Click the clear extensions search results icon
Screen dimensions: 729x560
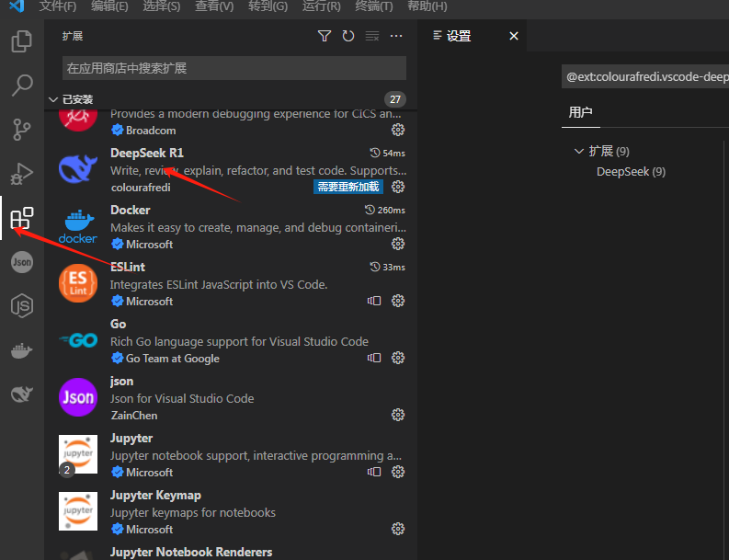pos(372,36)
